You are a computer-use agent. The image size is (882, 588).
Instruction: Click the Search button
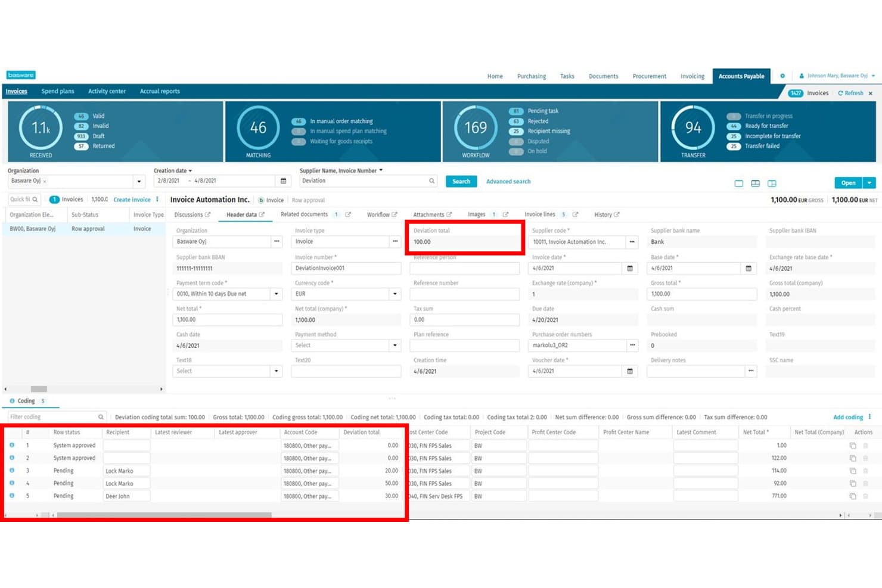(461, 182)
